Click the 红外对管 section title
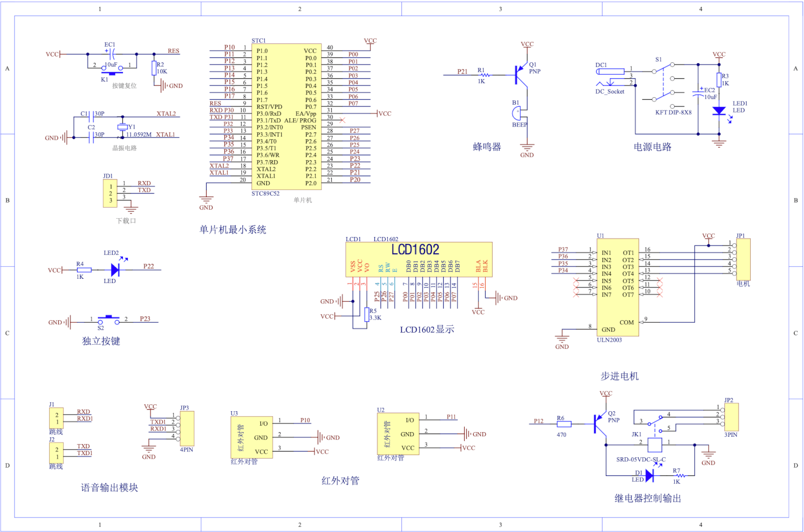Screen dimensions: 804x532 click(340, 481)
